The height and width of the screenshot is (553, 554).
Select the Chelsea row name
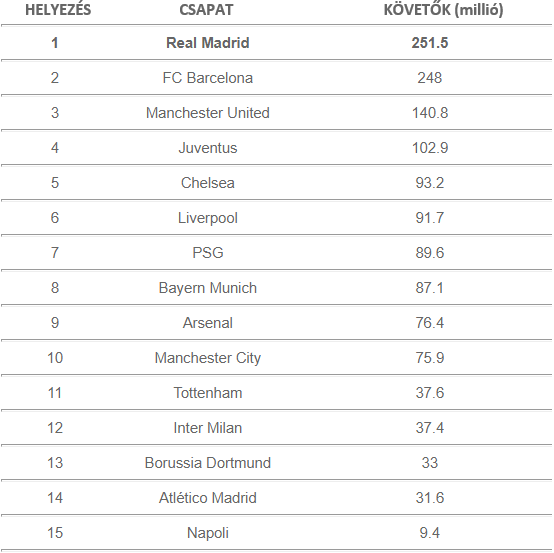[x=208, y=183]
